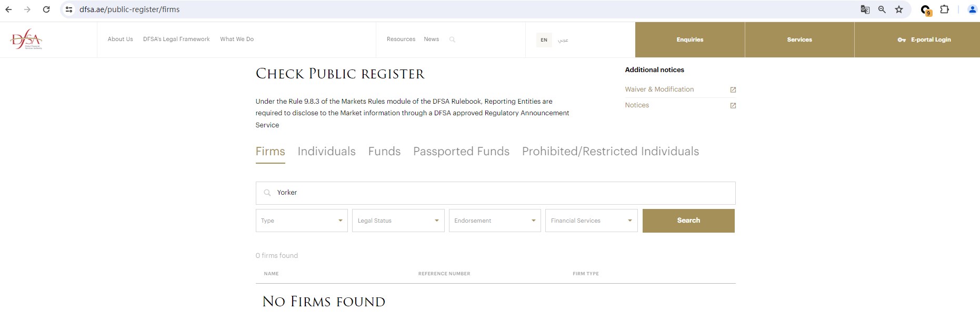Image resolution: width=980 pixels, height=320 pixels.
Task: Open the Passported Funds tab
Action: (x=461, y=152)
